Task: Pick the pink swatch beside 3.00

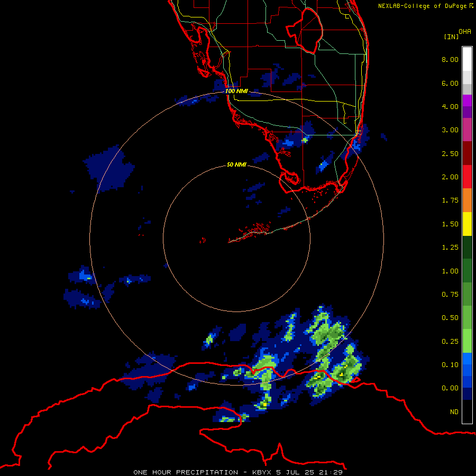Action: tap(467, 130)
